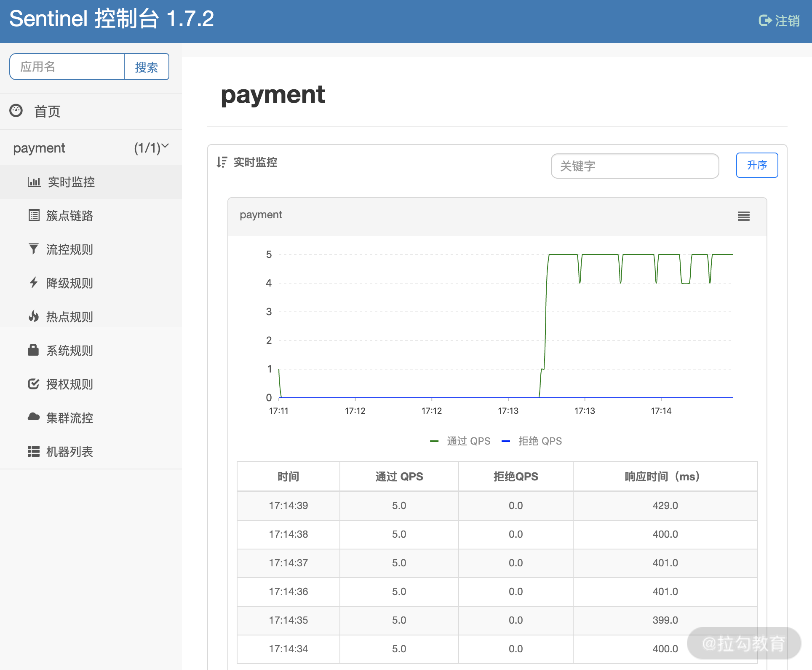The width and height of the screenshot is (812, 670).
Task: Click the 响应时间（ms）column header
Action: [665, 477]
